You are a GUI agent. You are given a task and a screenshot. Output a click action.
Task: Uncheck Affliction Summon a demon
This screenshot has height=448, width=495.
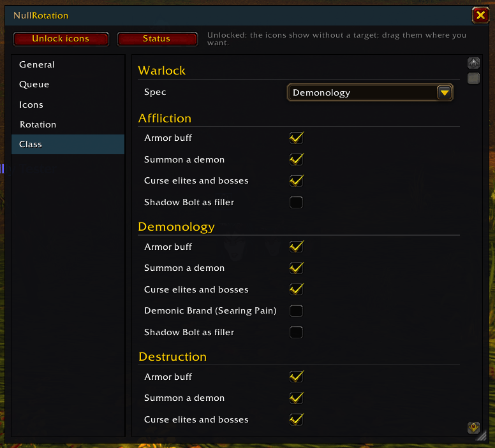(x=296, y=159)
